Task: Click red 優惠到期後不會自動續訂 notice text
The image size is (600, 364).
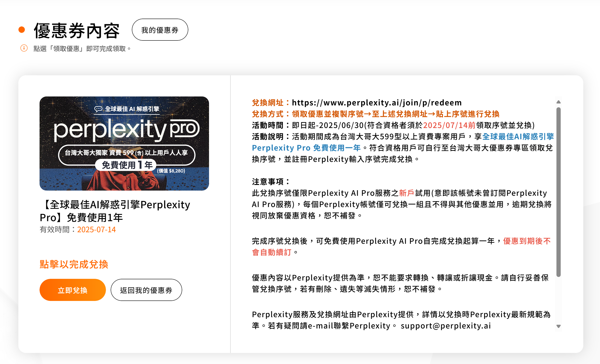Action: pos(527,241)
